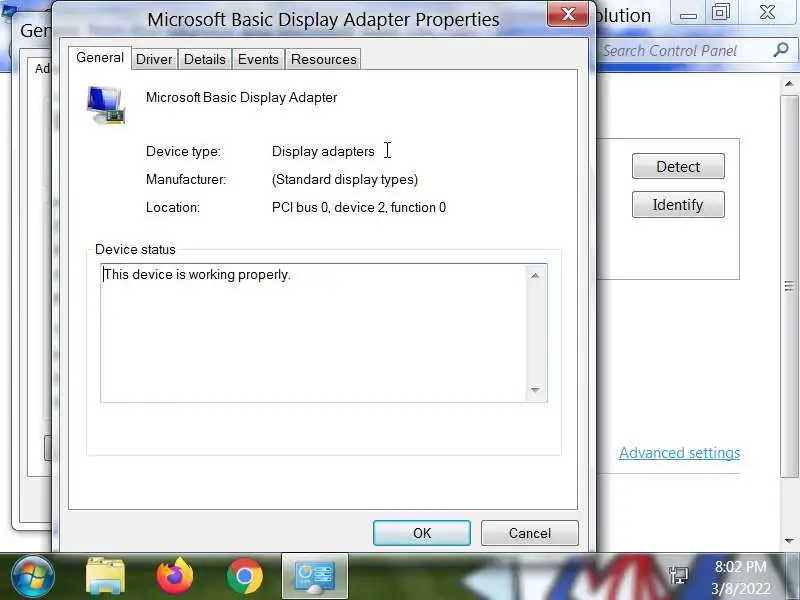
Task: Click the 'Device status' group label
Action: (135, 249)
